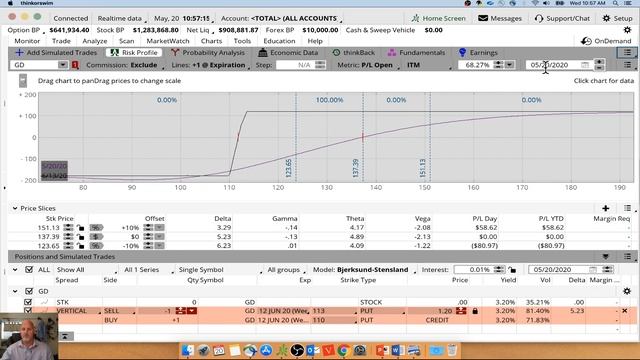This screenshot has width=640, height=360.
Task: Toggle the GD group checkbox
Action: 29,291
